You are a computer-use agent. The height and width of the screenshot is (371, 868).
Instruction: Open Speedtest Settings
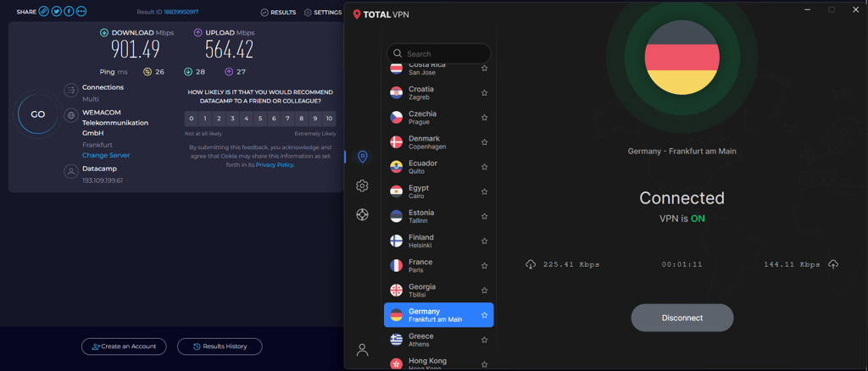pyautogui.click(x=323, y=12)
